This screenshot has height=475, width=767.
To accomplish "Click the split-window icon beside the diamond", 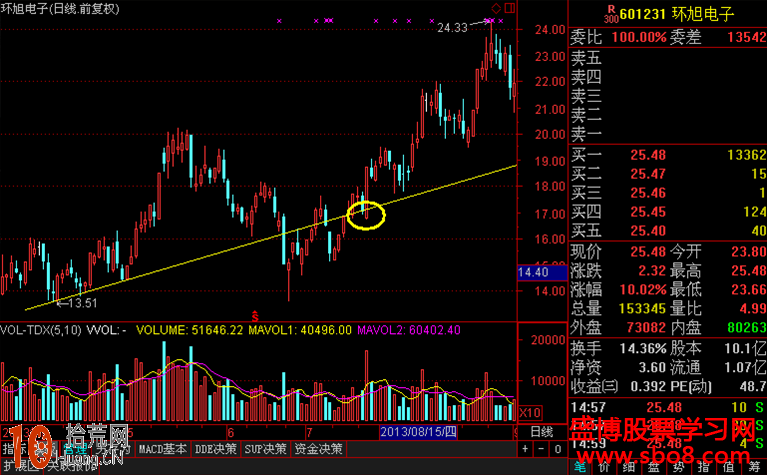I will pos(510,8).
